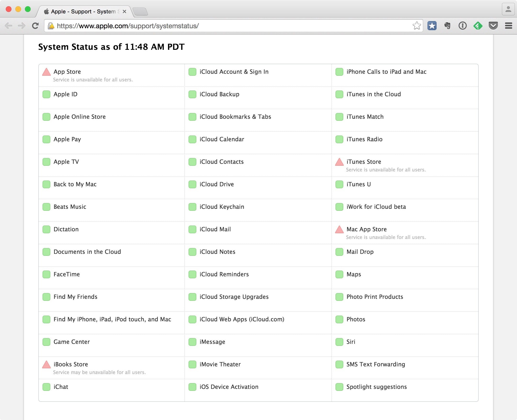The width and height of the screenshot is (517, 420).
Task: Click 'iCloud Web Apps (iCloud.com)' text
Action: pos(242,319)
